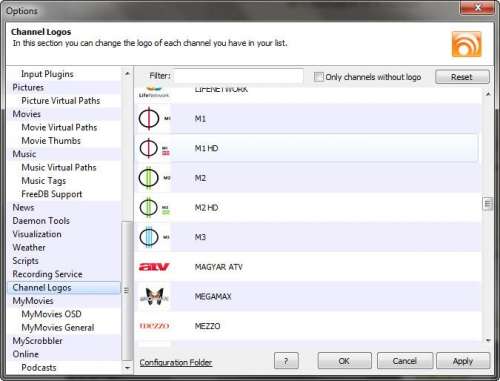Viewport: 500px width, 381px height.
Task: Select the M3 blue circle logo
Action: pos(154,237)
